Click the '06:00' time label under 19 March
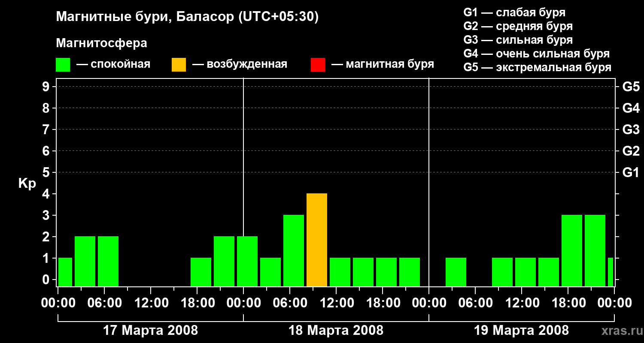Image resolution: width=644 pixels, height=343 pixels. click(476, 303)
